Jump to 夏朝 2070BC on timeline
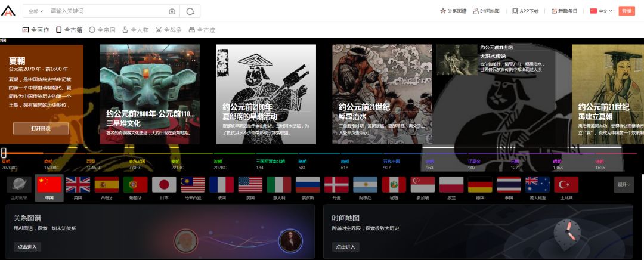 (9, 165)
